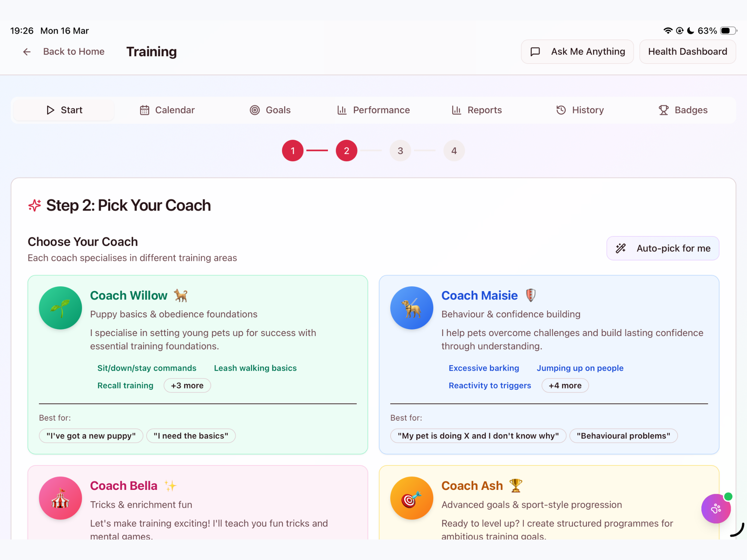Go to the Goals tab
The height and width of the screenshot is (560, 747).
point(270,110)
